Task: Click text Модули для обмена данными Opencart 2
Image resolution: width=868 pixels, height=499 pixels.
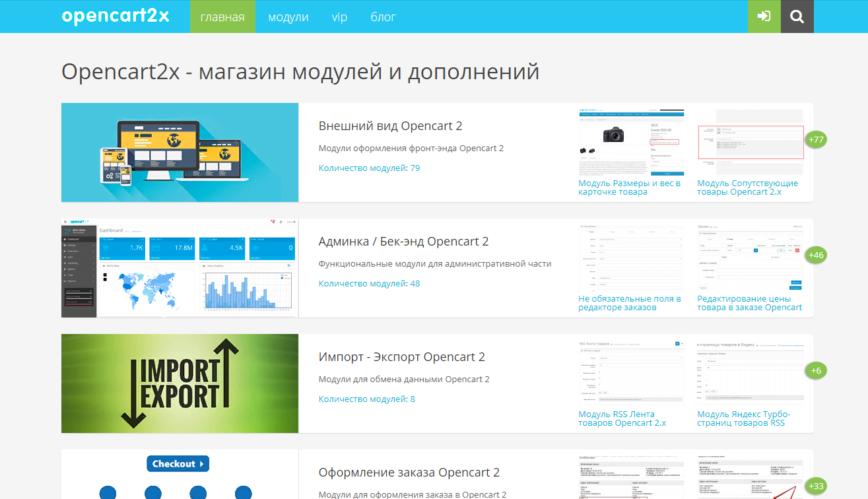Action: 404,380
